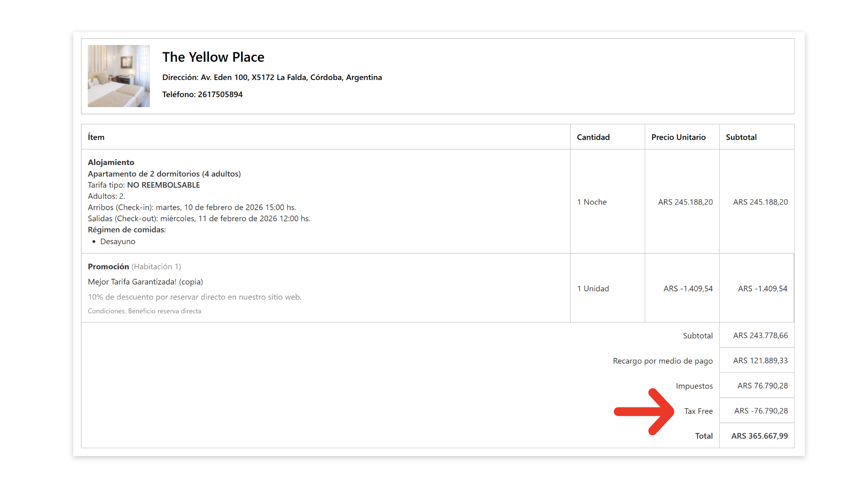This screenshot has width=868, height=488.
Task: Click the Promoción Habitación 1 heading
Action: pyautogui.click(x=134, y=267)
